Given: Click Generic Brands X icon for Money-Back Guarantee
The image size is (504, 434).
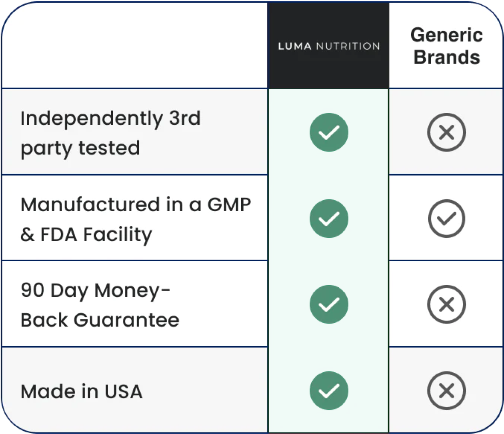Looking at the screenshot, I should tap(446, 304).
